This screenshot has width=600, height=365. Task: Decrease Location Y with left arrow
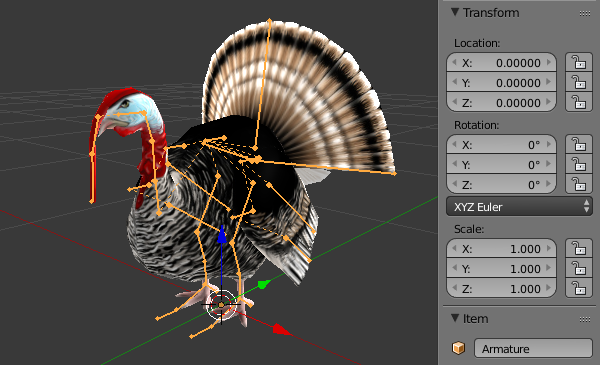pos(454,82)
